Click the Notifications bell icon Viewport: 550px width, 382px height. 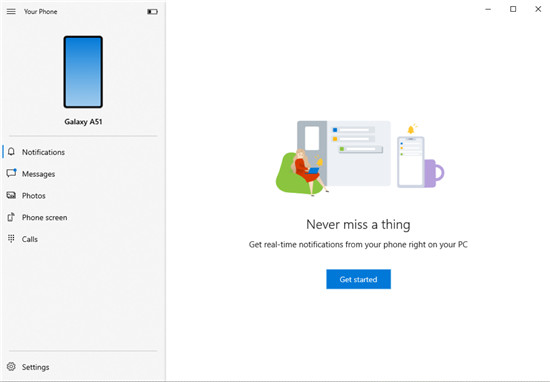[11, 152]
